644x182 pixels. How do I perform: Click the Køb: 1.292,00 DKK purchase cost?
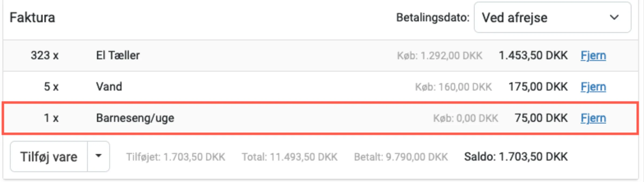440,56
